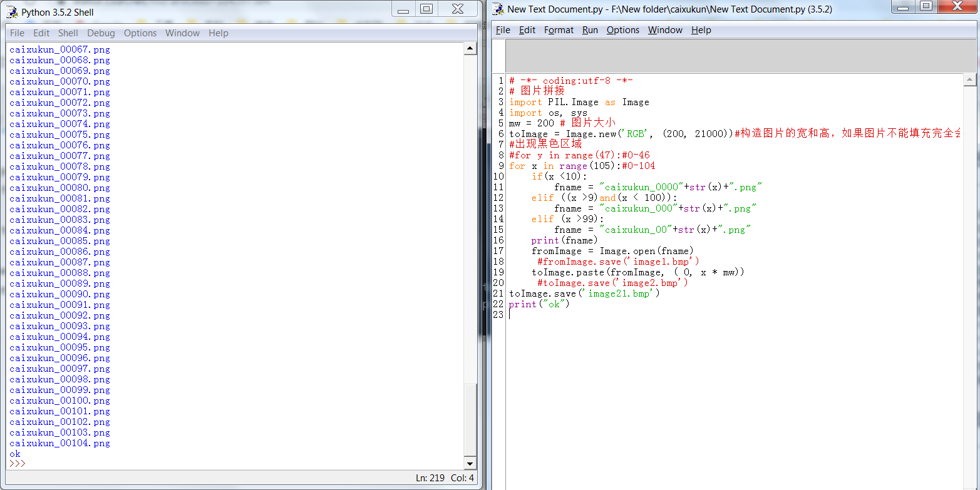Click caixukun_00093.png output line
Screen dimensions: 980x490
pyautogui.click(x=59, y=326)
